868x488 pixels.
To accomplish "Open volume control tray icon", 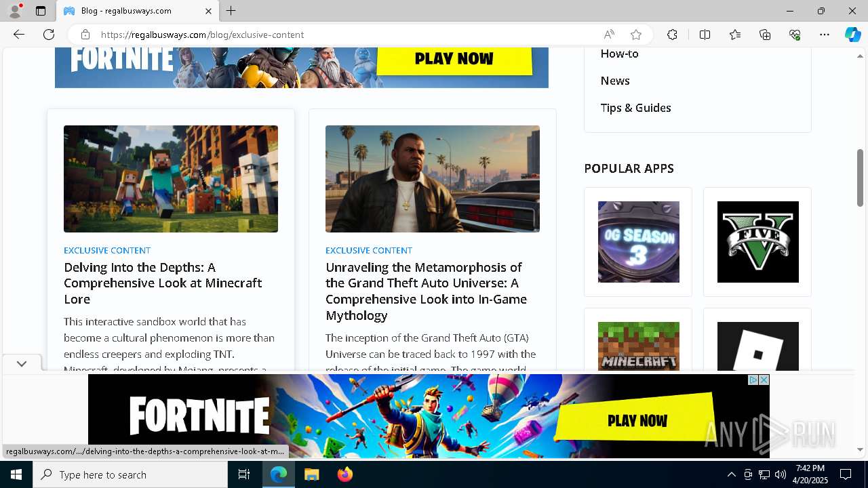I will (781, 474).
